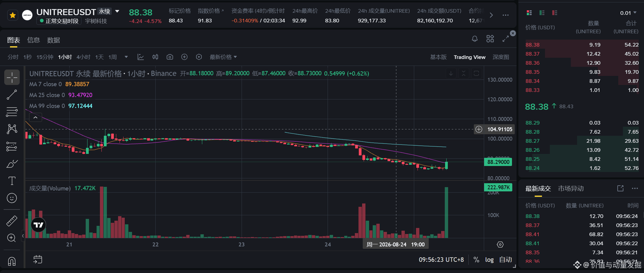Image resolution: width=644 pixels, height=273 pixels.
Task: Select the forecast and measurement tool
Action: coord(12,146)
